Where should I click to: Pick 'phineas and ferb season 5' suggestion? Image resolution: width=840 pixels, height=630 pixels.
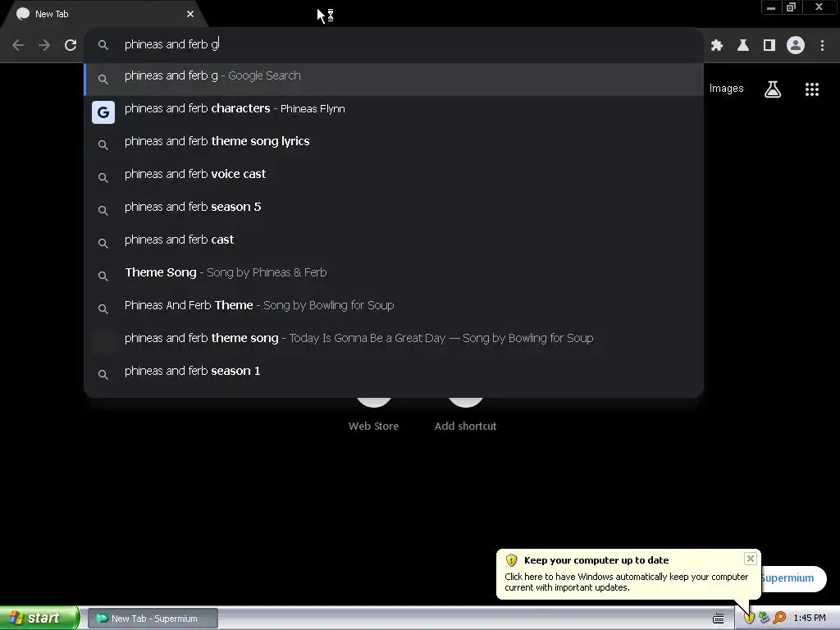click(x=394, y=210)
